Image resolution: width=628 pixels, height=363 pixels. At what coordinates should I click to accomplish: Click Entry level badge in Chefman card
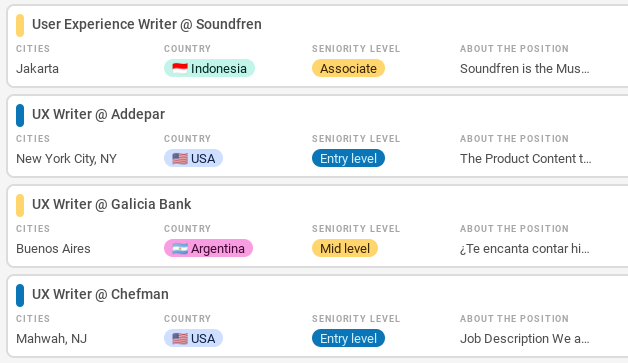pos(348,339)
